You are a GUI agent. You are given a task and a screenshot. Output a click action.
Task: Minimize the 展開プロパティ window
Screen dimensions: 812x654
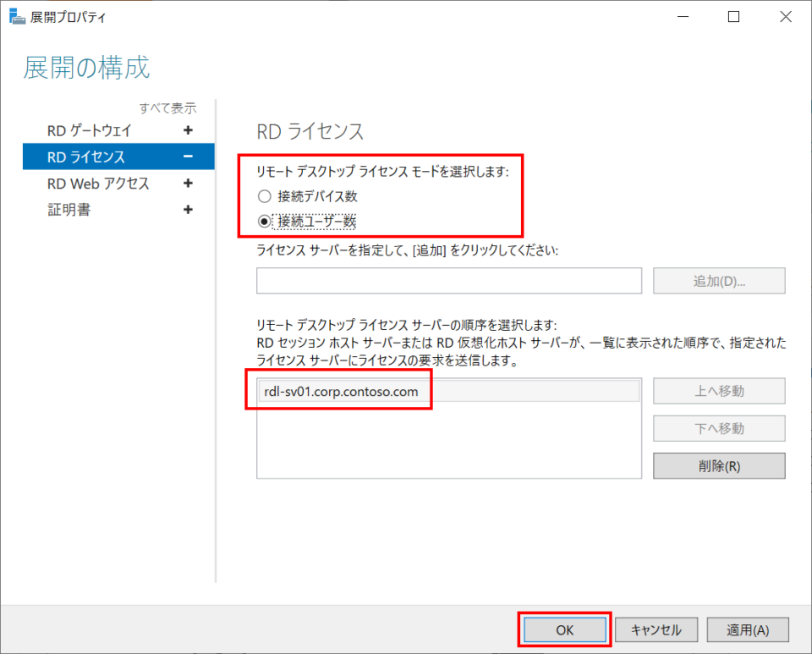coord(683,17)
